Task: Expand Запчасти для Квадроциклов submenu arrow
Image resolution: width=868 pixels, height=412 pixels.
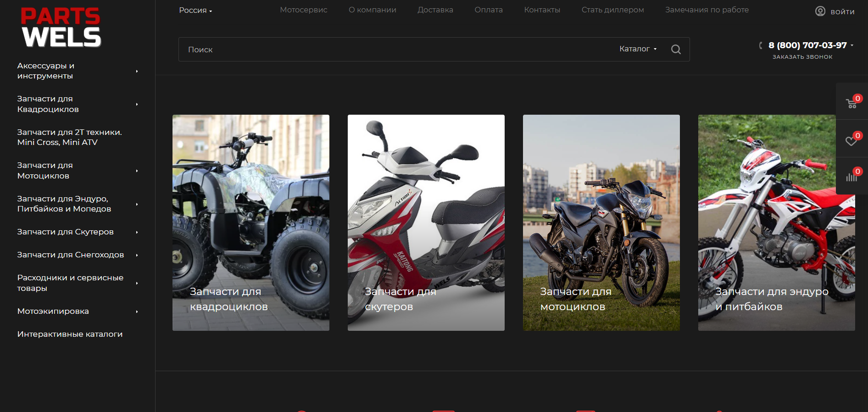Action: click(x=137, y=105)
